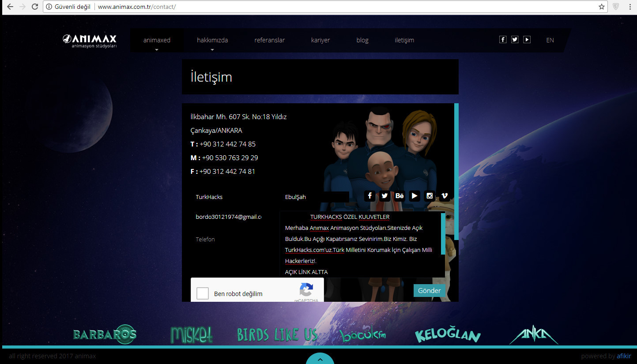Viewport: 637px width, 364px height.
Task: Open the Barbaros project logo
Action: [105, 335]
